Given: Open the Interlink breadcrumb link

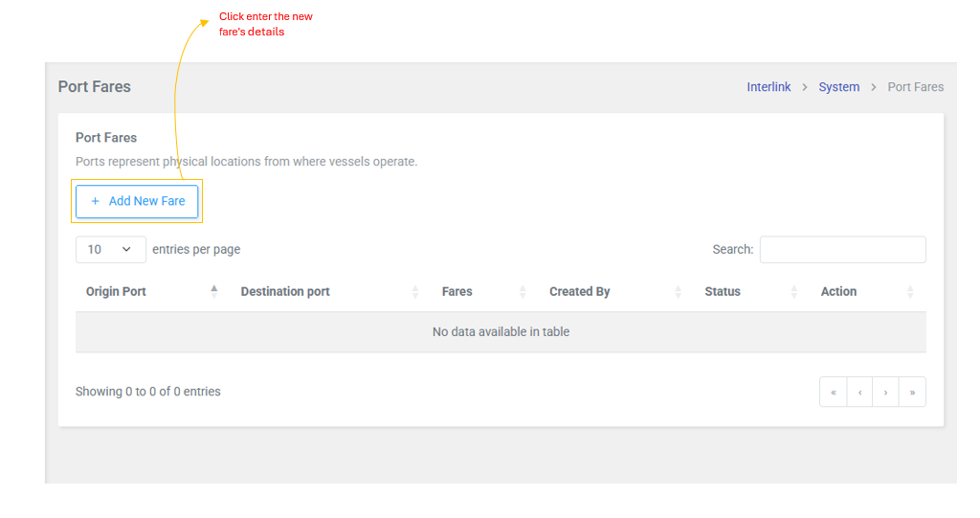Looking at the screenshot, I should [768, 87].
